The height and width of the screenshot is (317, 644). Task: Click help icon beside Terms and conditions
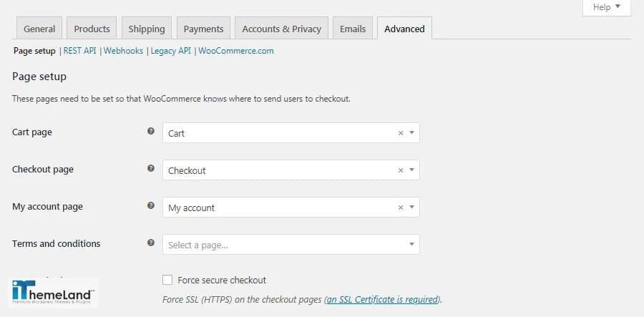coord(151,243)
